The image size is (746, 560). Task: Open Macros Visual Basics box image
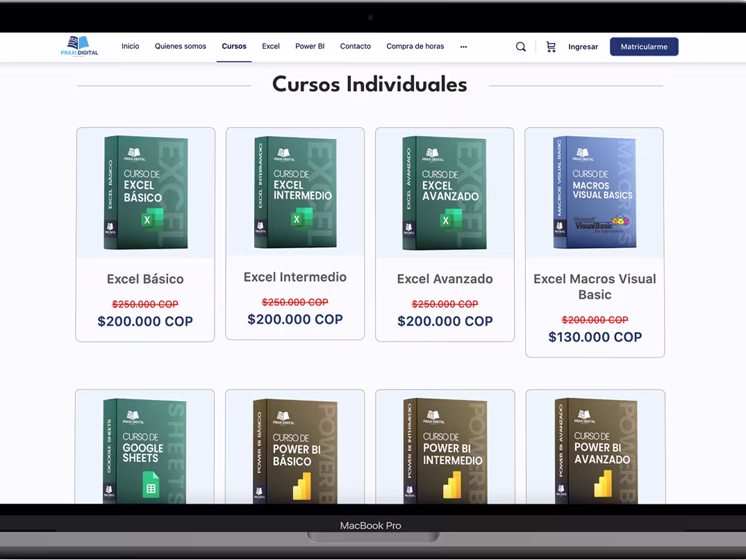point(595,192)
